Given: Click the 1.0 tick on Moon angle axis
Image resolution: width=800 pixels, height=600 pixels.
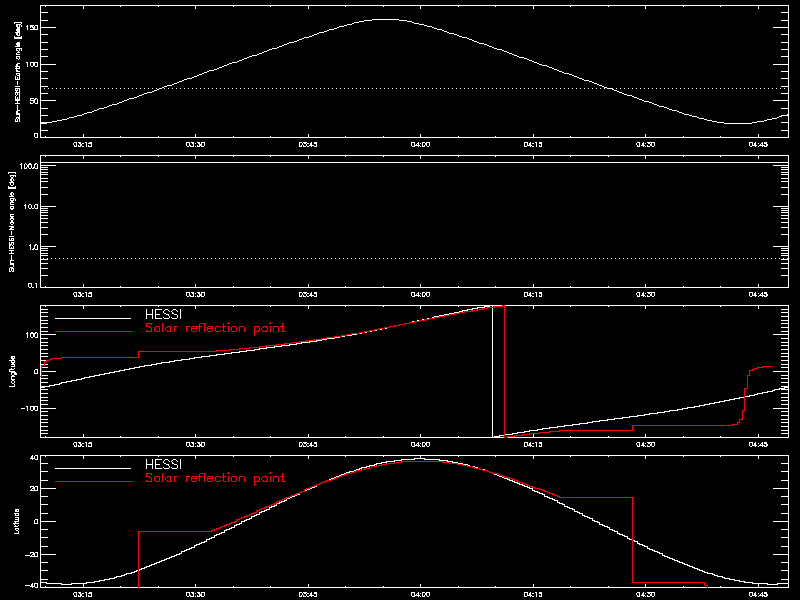Looking at the screenshot, I should click(x=33, y=247).
